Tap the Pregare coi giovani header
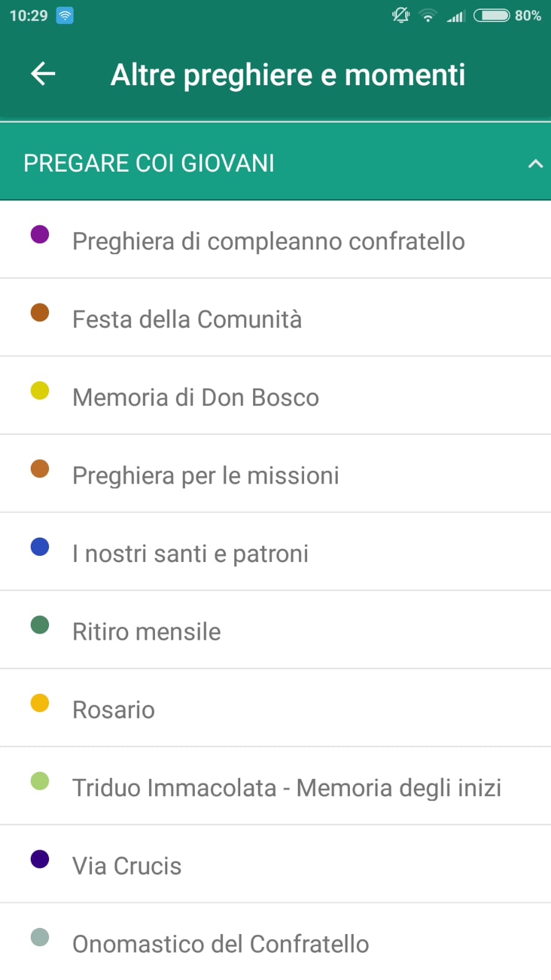This screenshot has height=980, width=551. coord(149,163)
